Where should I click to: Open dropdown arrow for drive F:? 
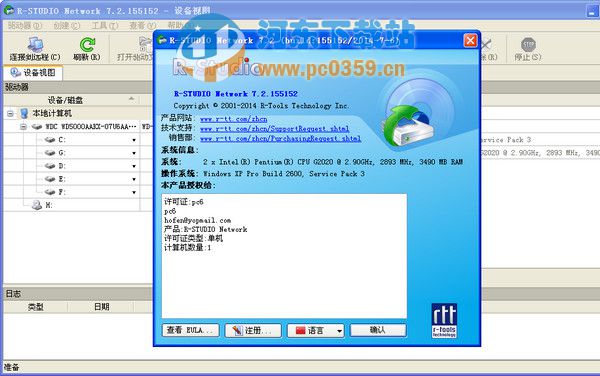tap(134, 192)
